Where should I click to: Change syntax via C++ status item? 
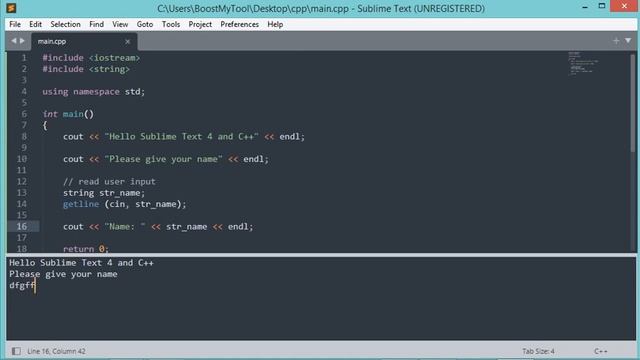600,351
